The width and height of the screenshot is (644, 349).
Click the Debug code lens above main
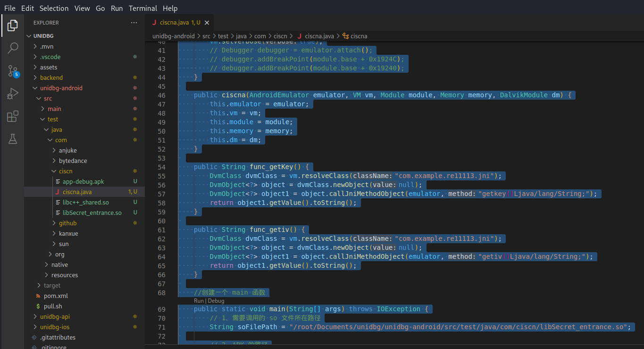click(216, 301)
